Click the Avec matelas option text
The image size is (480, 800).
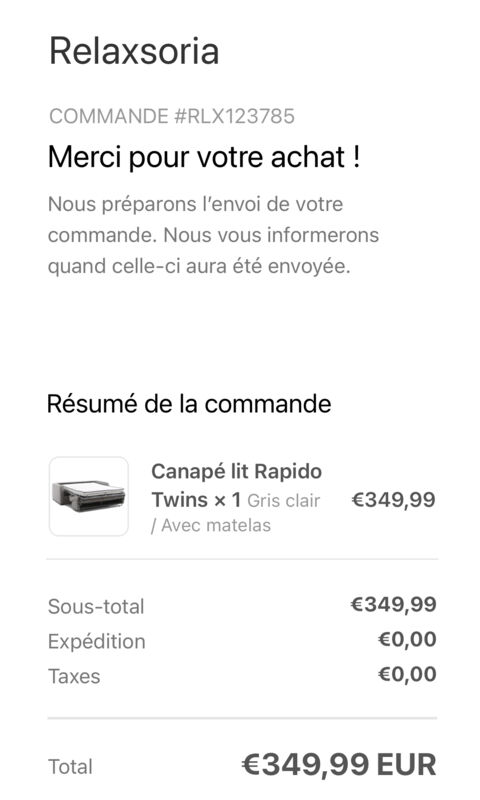tap(211, 525)
